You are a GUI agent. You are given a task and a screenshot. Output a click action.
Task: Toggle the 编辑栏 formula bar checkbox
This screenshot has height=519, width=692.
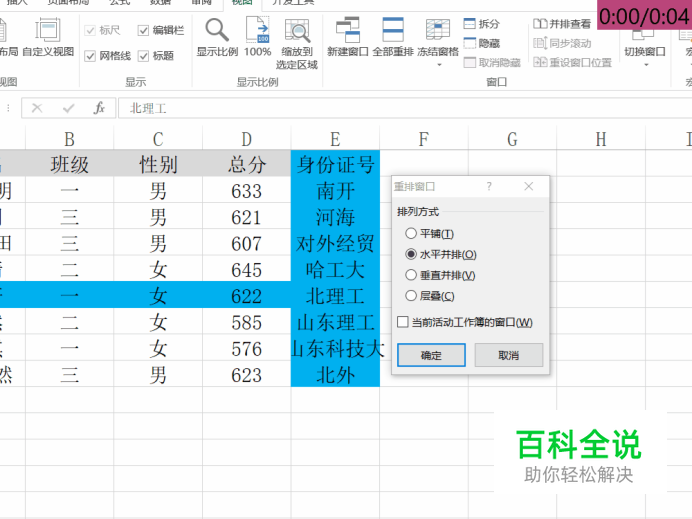click(x=143, y=30)
